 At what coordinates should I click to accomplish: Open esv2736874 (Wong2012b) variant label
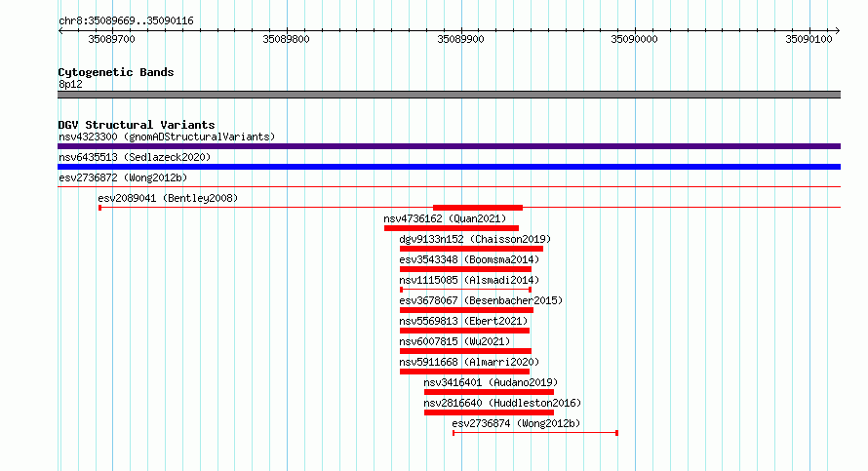click(x=516, y=423)
